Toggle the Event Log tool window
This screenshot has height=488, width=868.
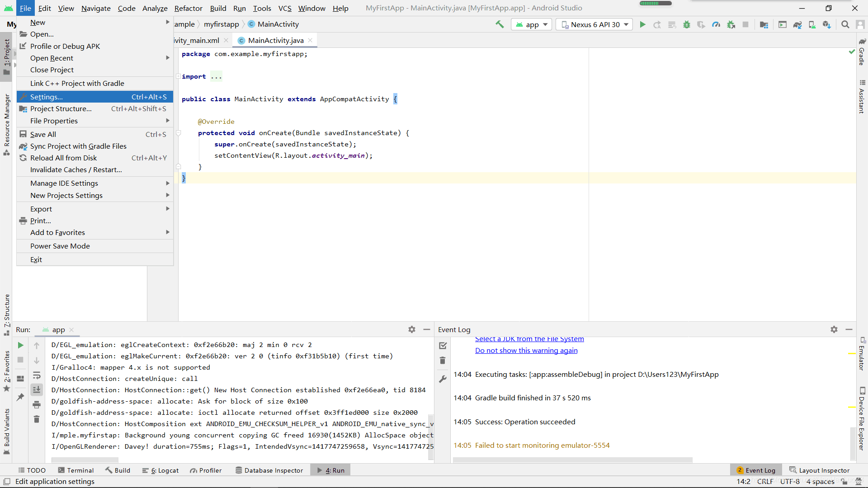click(x=756, y=470)
